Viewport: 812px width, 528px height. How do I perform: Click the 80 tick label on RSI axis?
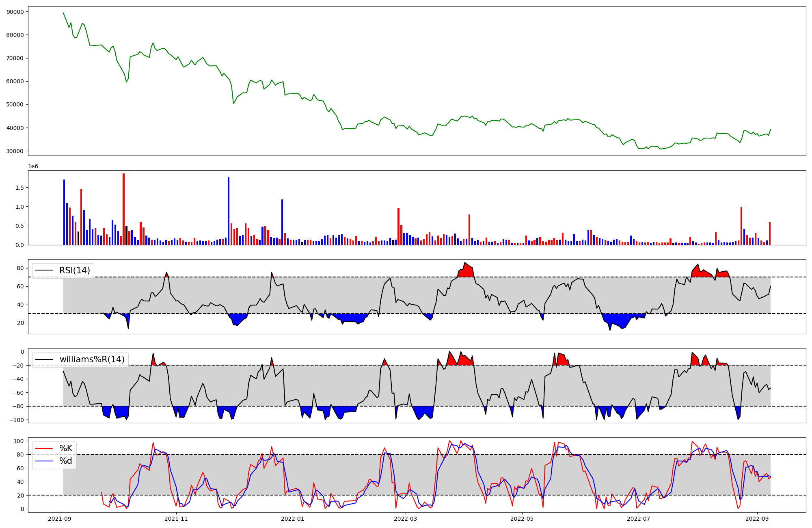pyautogui.click(x=20, y=268)
